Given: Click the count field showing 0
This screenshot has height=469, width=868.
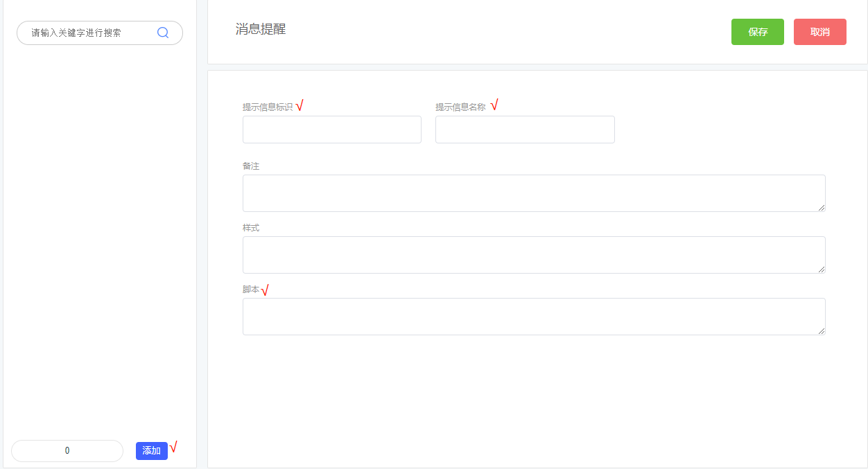Looking at the screenshot, I should coord(67,451).
